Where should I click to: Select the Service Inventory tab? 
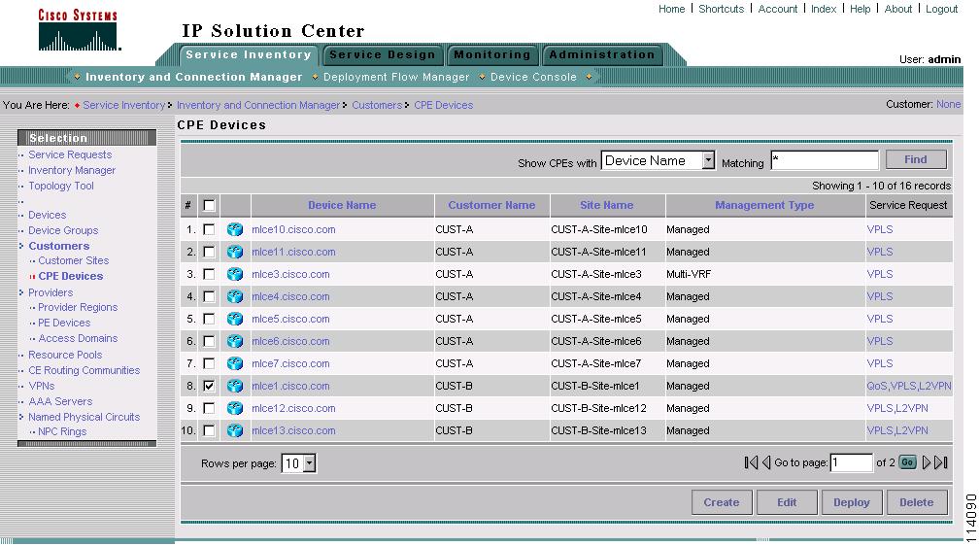[x=248, y=55]
